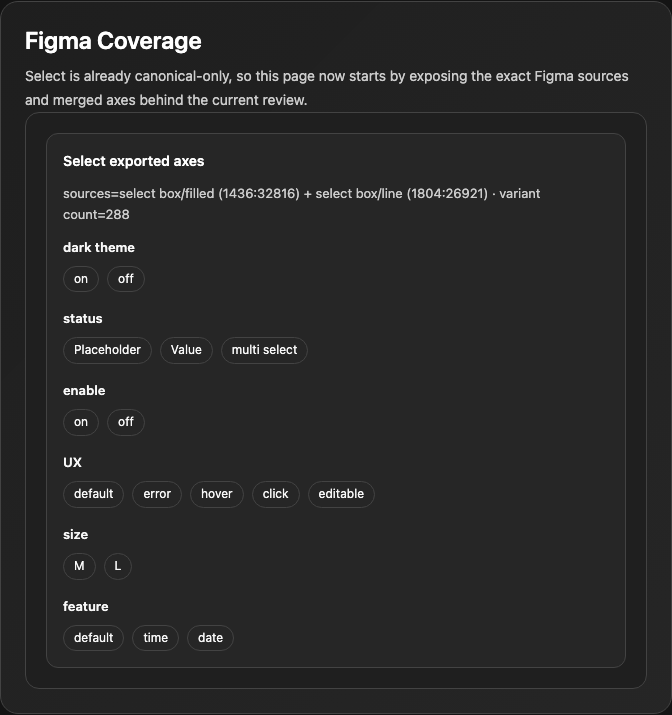Choose the error UX chip
The width and height of the screenshot is (672, 715).
coord(157,494)
